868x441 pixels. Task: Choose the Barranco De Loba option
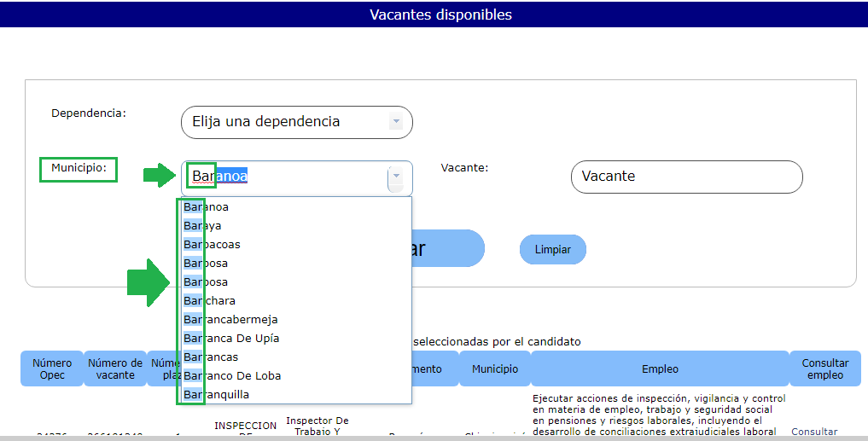[x=232, y=376]
